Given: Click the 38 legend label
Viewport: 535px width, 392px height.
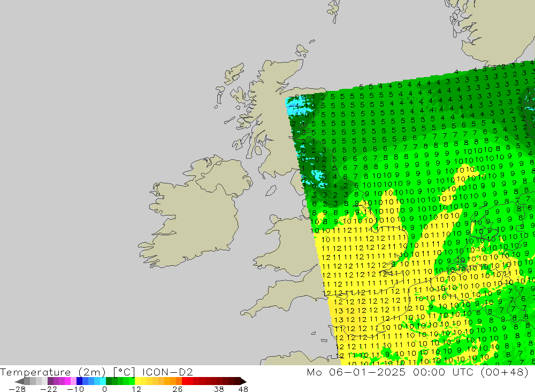Looking at the screenshot, I should coord(219,389).
